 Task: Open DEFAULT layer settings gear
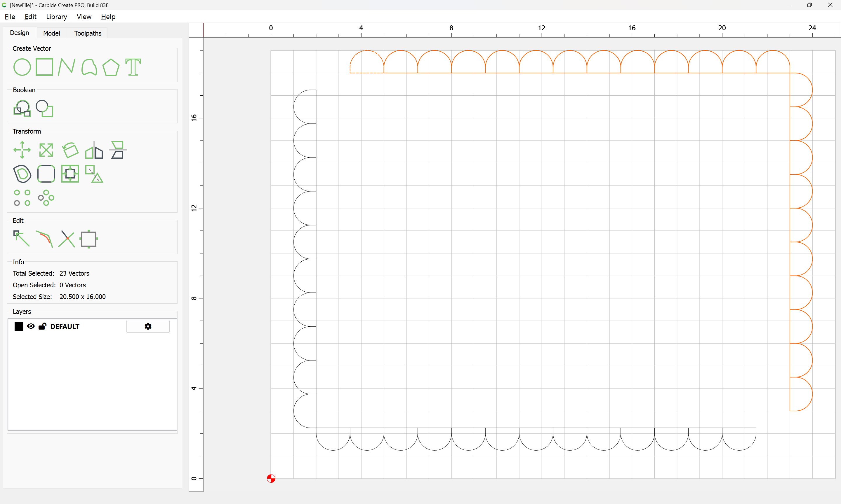[x=148, y=326]
